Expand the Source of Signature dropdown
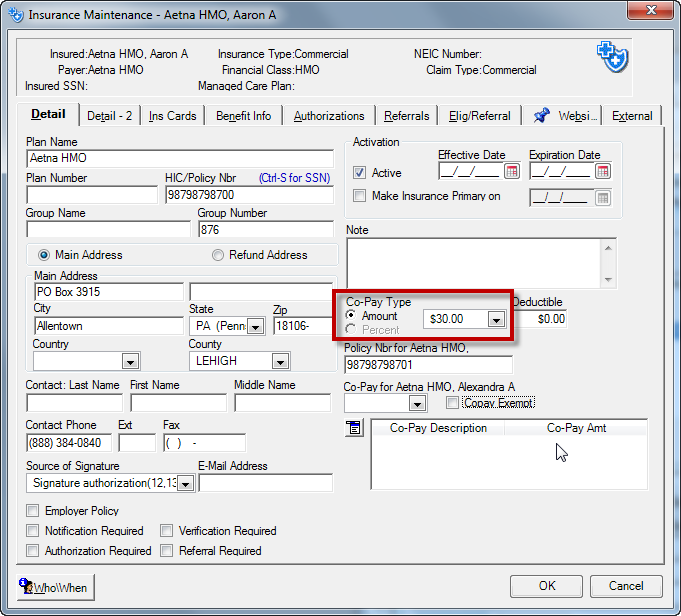 (186, 483)
